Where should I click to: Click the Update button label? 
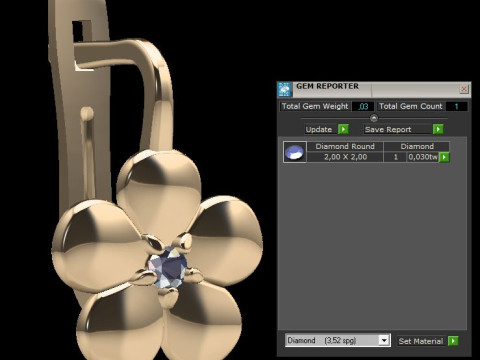pyautogui.click(x=319, y=129)
